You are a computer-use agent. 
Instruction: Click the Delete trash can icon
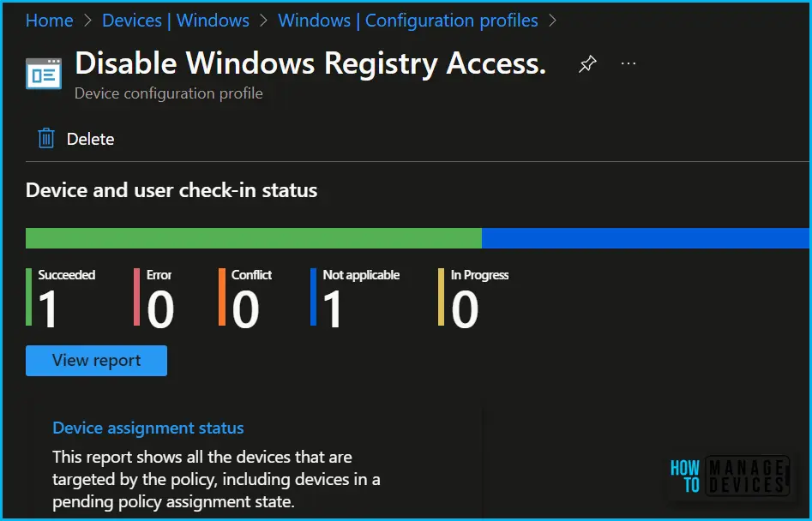[x=46, y=139]
